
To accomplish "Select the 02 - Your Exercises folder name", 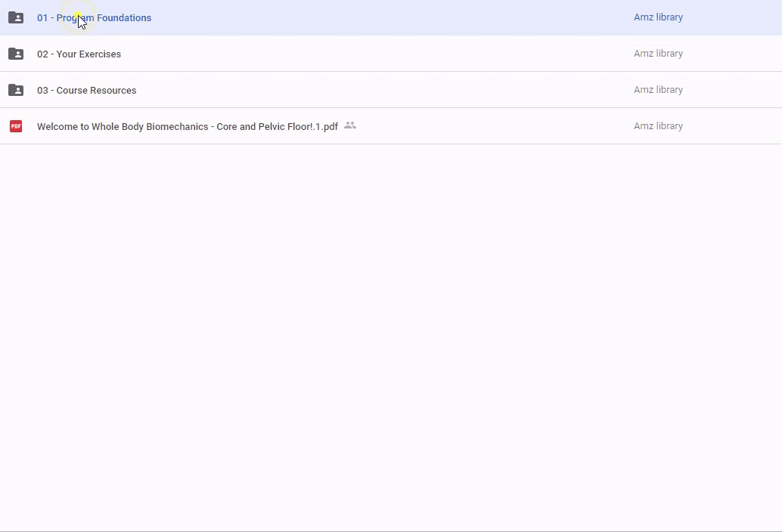I will tap(79, 54).
